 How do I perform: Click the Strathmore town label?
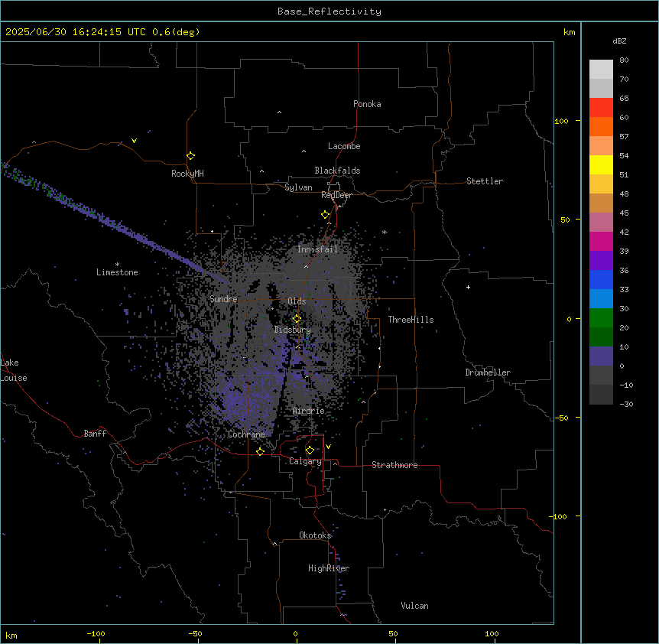394,465
